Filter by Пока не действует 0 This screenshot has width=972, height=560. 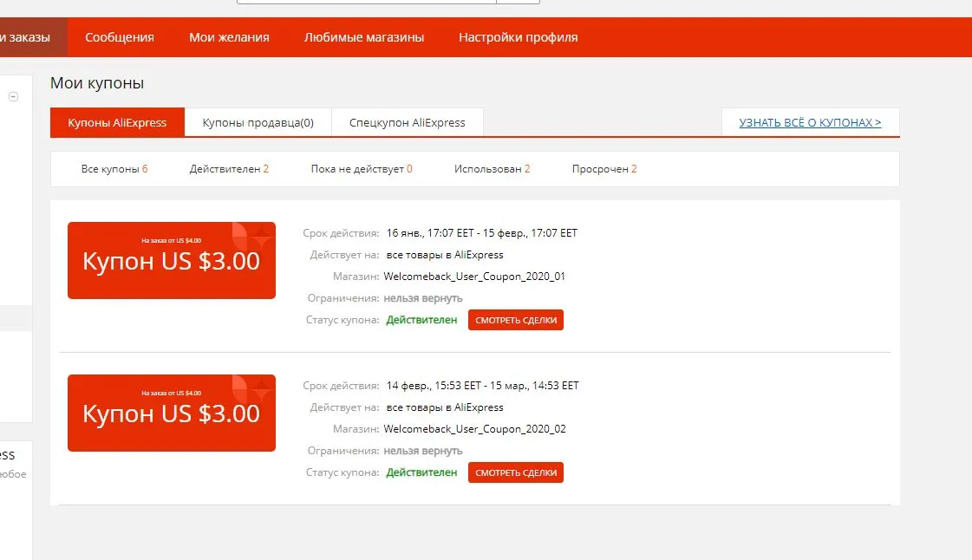click(362, 169)
